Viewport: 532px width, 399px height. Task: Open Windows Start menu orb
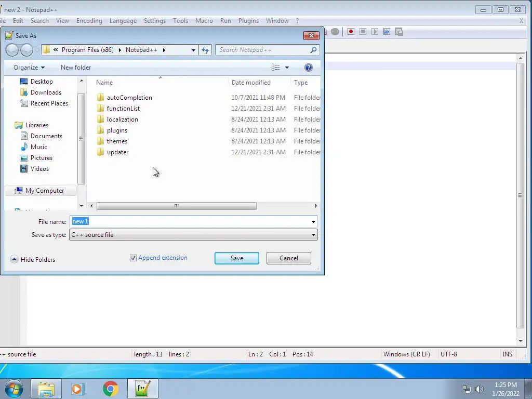click(x=14, y=389)
